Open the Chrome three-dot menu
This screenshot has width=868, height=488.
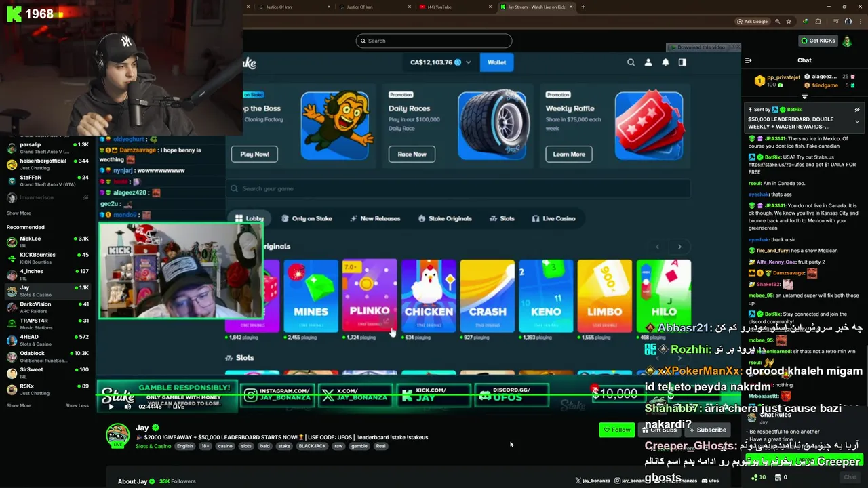click(860, 22)
